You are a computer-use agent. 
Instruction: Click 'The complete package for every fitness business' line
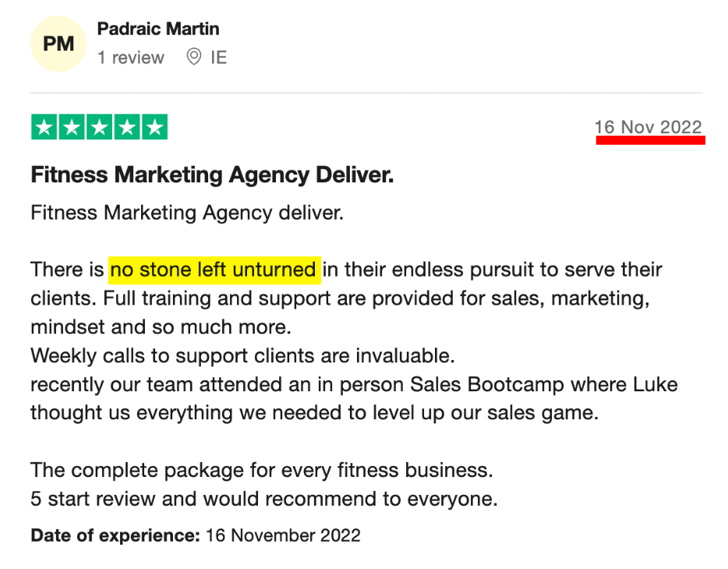[262, 470]
